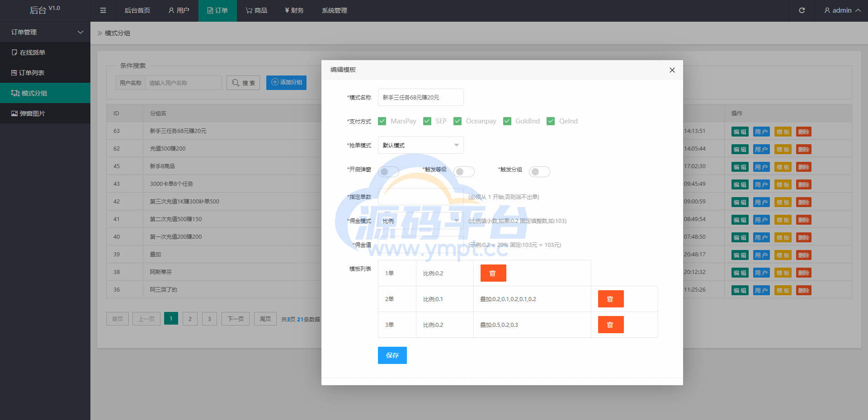Go to page 2 in pagination

coord(190,319)
